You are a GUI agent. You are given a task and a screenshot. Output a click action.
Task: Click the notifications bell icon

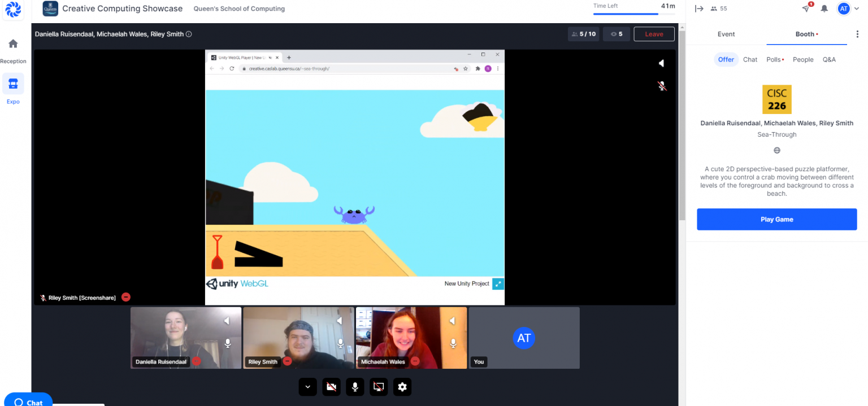(x=824, y=8)
